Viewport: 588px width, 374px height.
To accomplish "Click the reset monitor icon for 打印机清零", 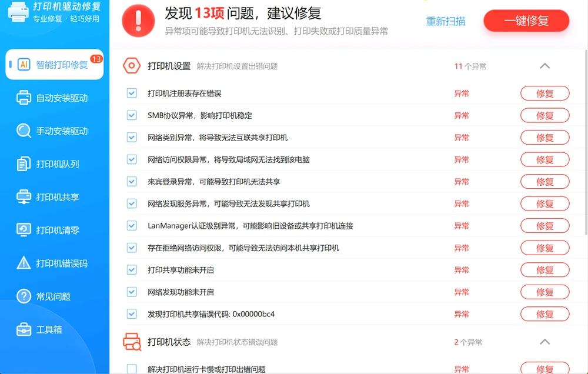I will tap(24, 230).
